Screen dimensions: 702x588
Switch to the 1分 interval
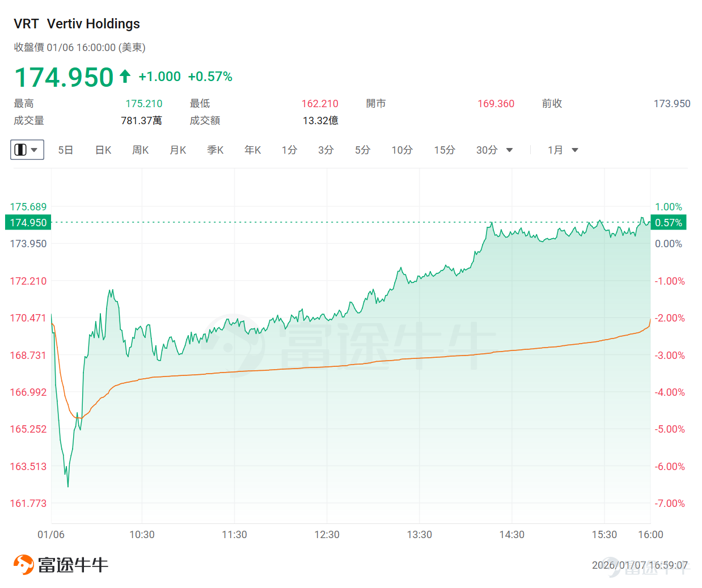(x=289, y=150)
